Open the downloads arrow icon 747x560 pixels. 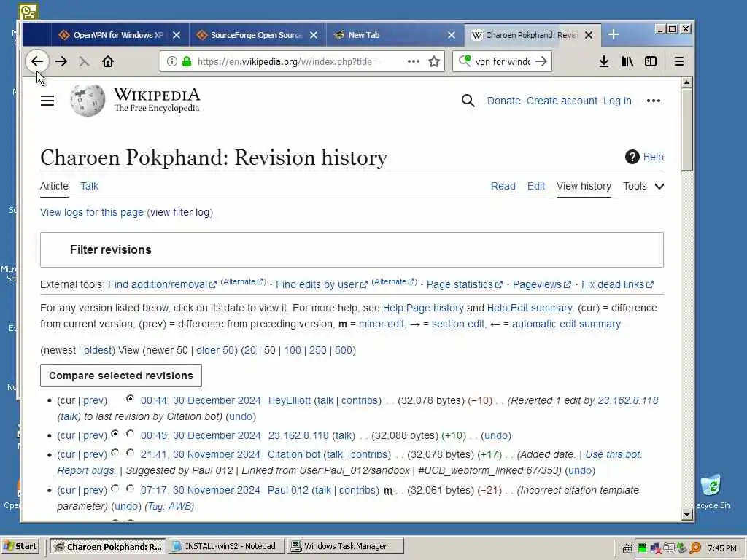pos(603,61)
